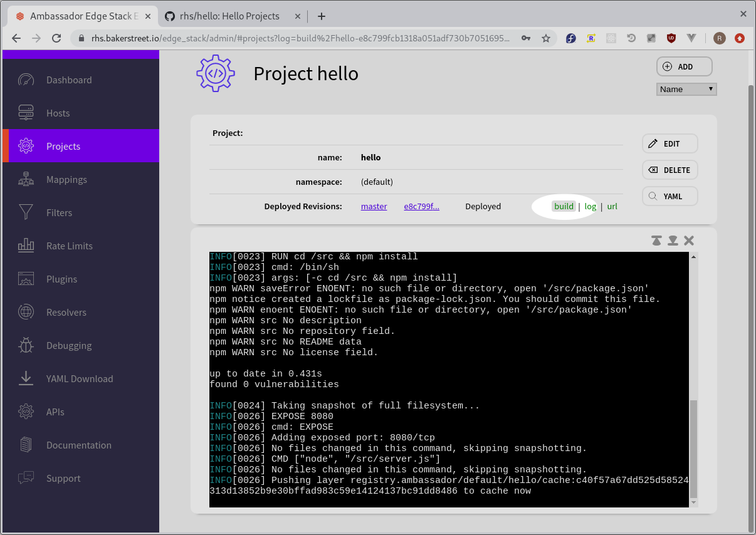Click the YAML button
756x535 pixels.
(x=670, y=196)
